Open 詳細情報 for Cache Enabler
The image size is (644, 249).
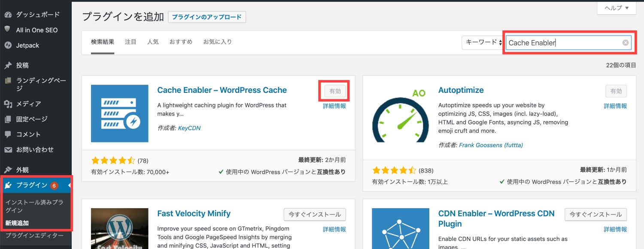[x=334, y=106]
